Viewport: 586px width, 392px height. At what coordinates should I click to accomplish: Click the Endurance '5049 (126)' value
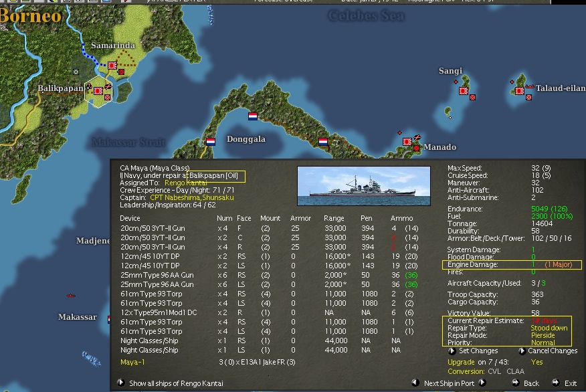coord(549,209)
